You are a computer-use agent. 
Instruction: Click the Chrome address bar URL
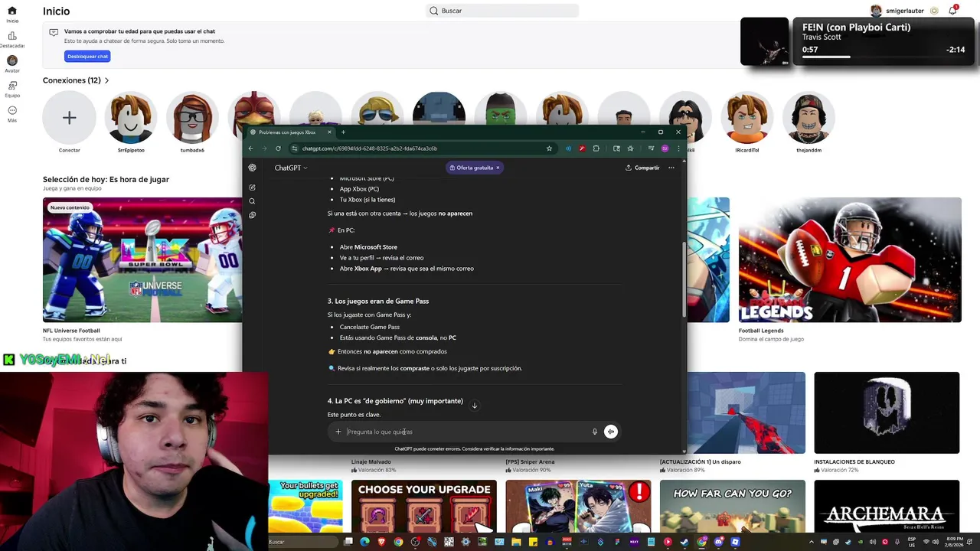pyautogui.click(x=369, y=148)
